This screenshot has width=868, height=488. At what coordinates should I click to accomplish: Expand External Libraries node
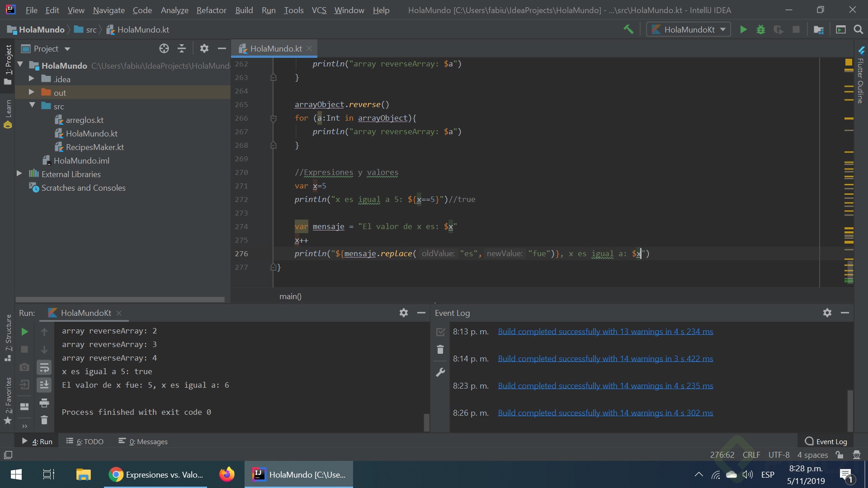[x=19, y=174]
